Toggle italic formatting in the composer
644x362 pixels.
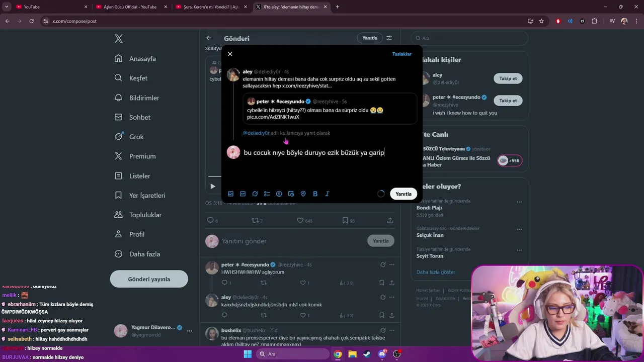328,194
